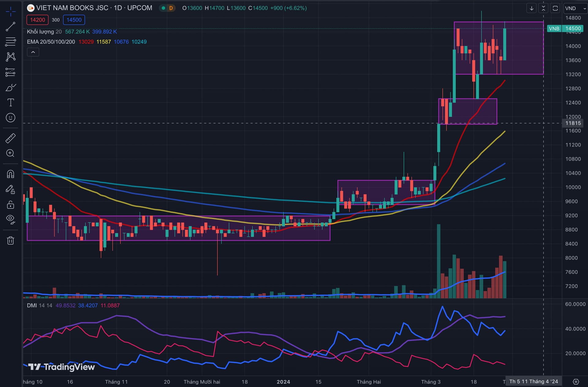This screenshot has width=588, height=387.
Task: Click the zoom in magnifier tool
Action: pos(10,153)
